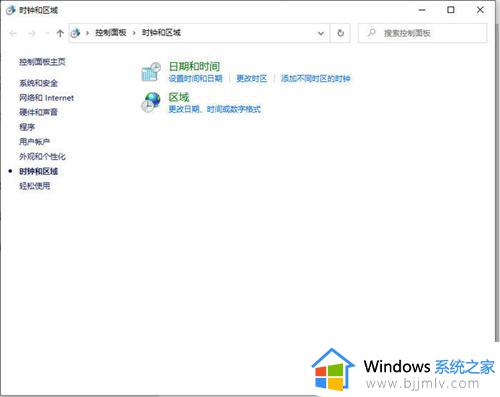
Task: Select 用户帐户 in sidebar
Action: tap(34, 142)
